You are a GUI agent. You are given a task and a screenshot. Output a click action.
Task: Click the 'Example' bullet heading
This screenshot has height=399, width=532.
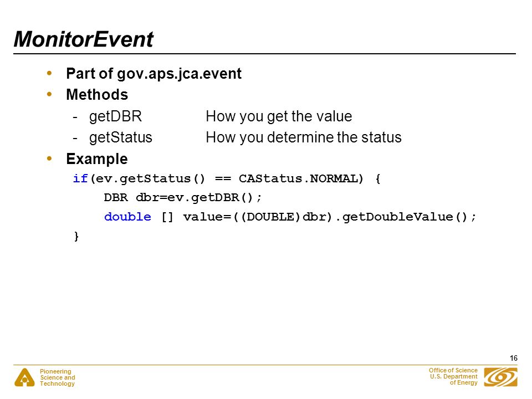(97, 159)
